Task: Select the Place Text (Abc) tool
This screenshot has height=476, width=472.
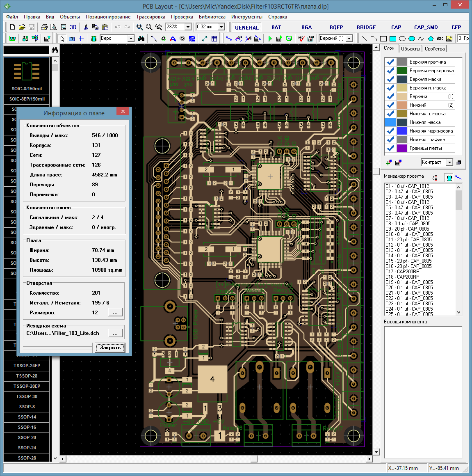Action: tap(440, 39)
